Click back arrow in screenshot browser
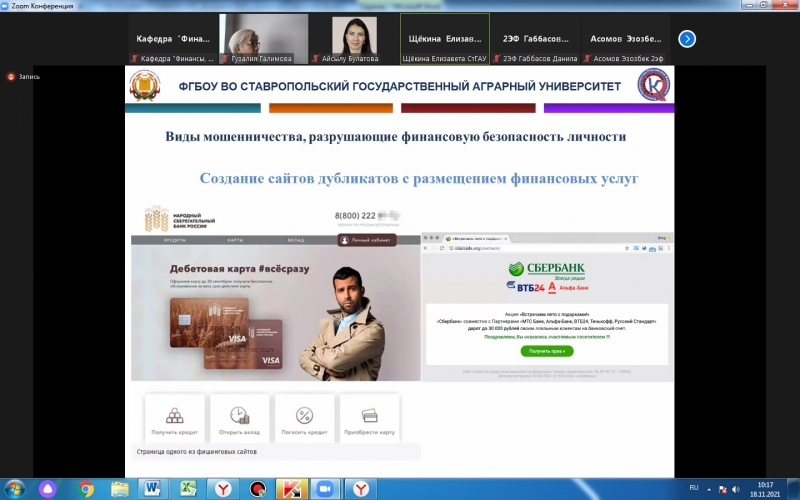Screen dimensions: 800x500 [x=426, y=248]
